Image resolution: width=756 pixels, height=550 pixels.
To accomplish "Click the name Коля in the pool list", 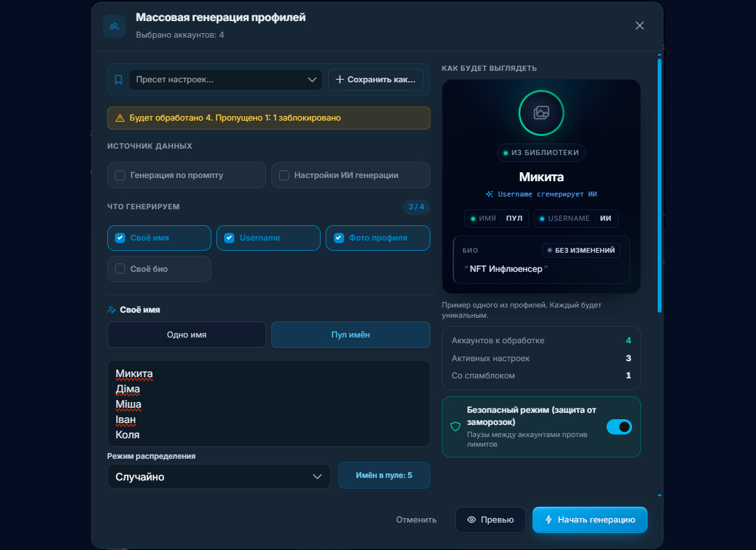I will (x=127, y=435).
